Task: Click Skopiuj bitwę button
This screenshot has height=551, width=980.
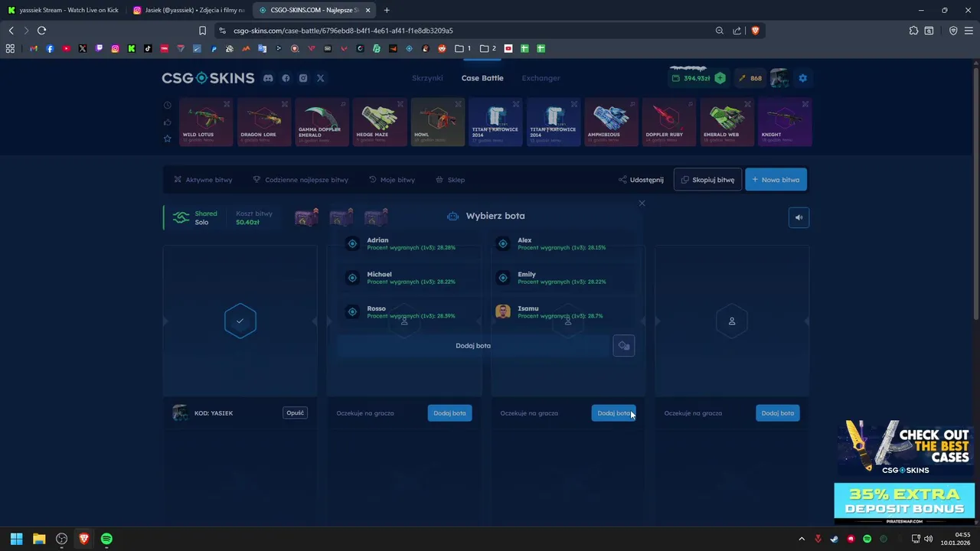Action: tap(707, 180)
